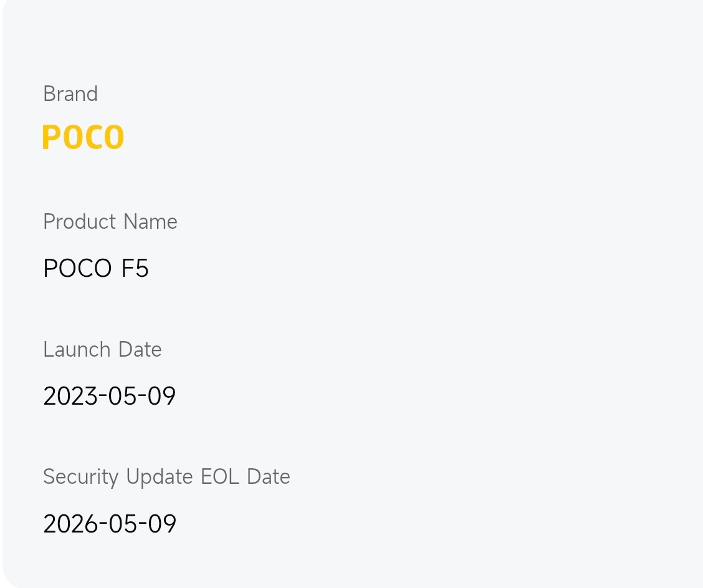This screenshot has height=588, width=703.
Task: Click the Launch Date label
Action: click(x=102, y=350)
